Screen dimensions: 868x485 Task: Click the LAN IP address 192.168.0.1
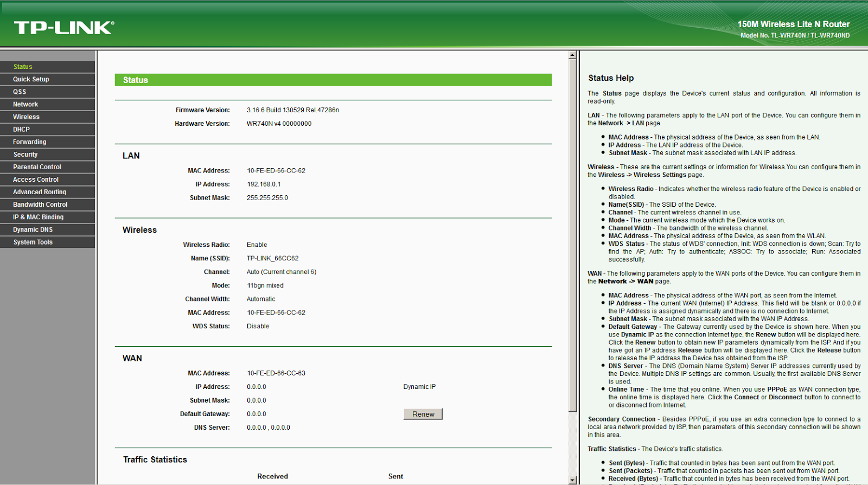pyautogui.click(x=264, y=184)
